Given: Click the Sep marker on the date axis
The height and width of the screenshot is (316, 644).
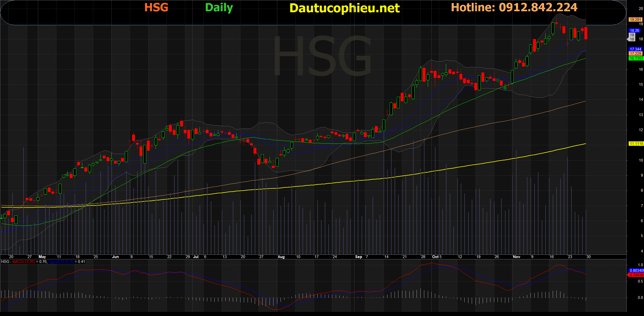Looking at the screenshot, I should (359, 257).
